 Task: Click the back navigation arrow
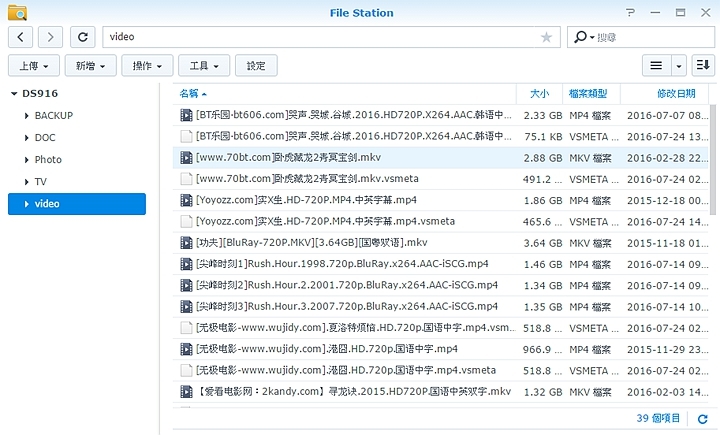(22, 37)
